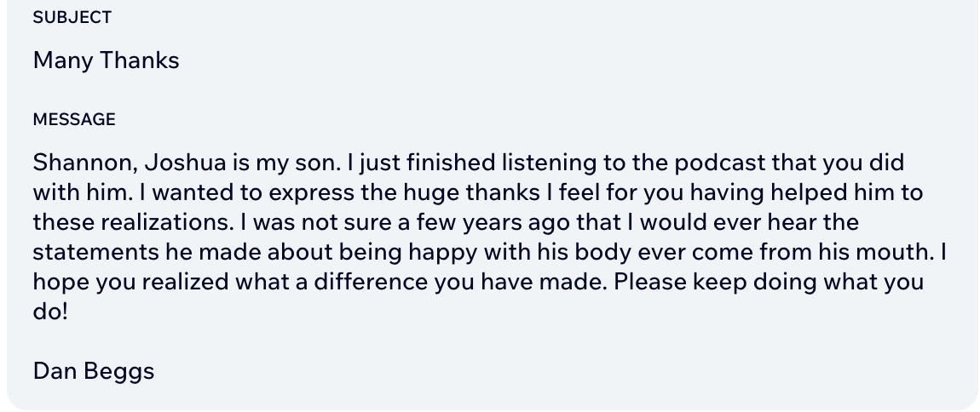Click the sentence "Please keep doing what you"
This screenshot has height=412, width=980.
click(768, 282)
